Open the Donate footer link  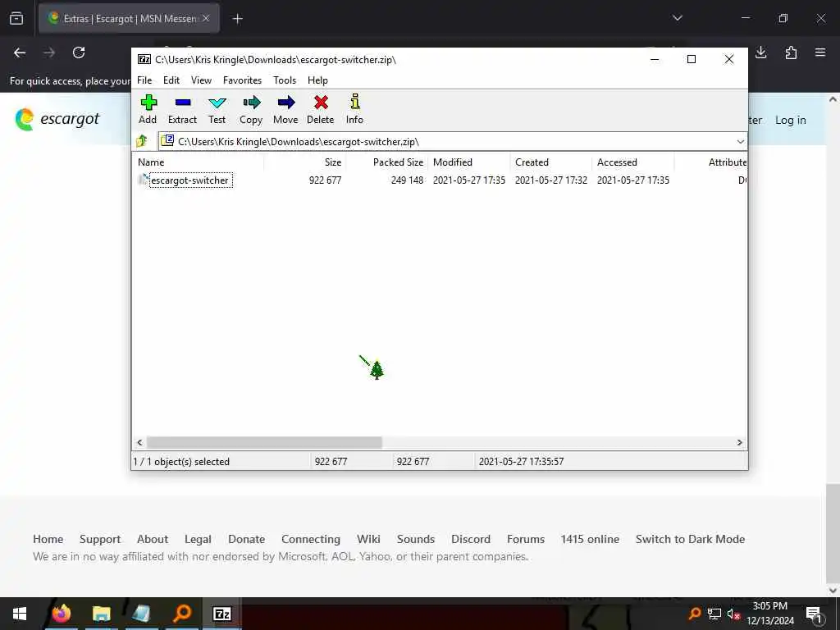coord(246,539)
